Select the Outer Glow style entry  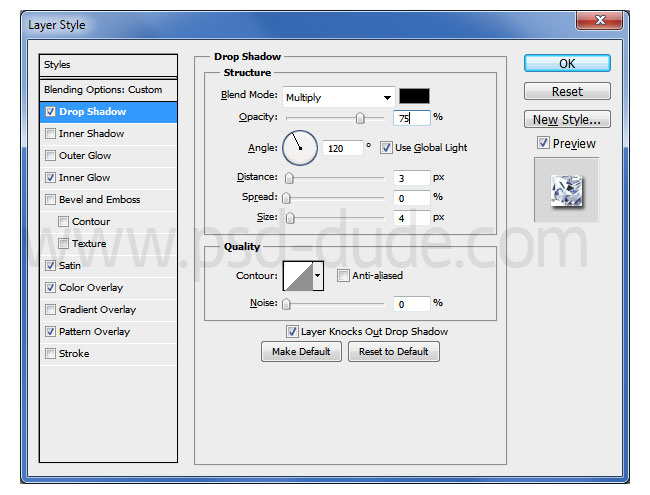click(x=108, y=156)
